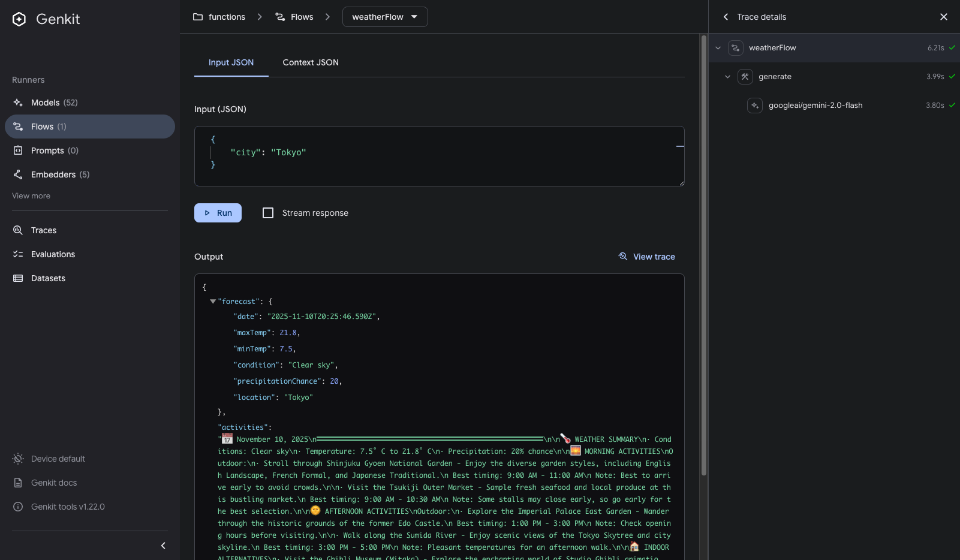The height and width of the screenshot is (560, 960).
Task: Select the Input JSON tab
Action: click(231, 62)
